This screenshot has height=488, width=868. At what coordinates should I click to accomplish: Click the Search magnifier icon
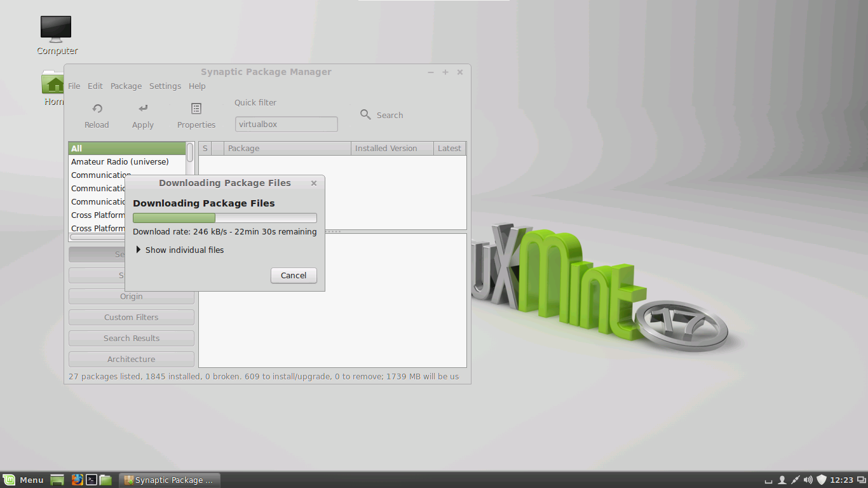(365, 115)
